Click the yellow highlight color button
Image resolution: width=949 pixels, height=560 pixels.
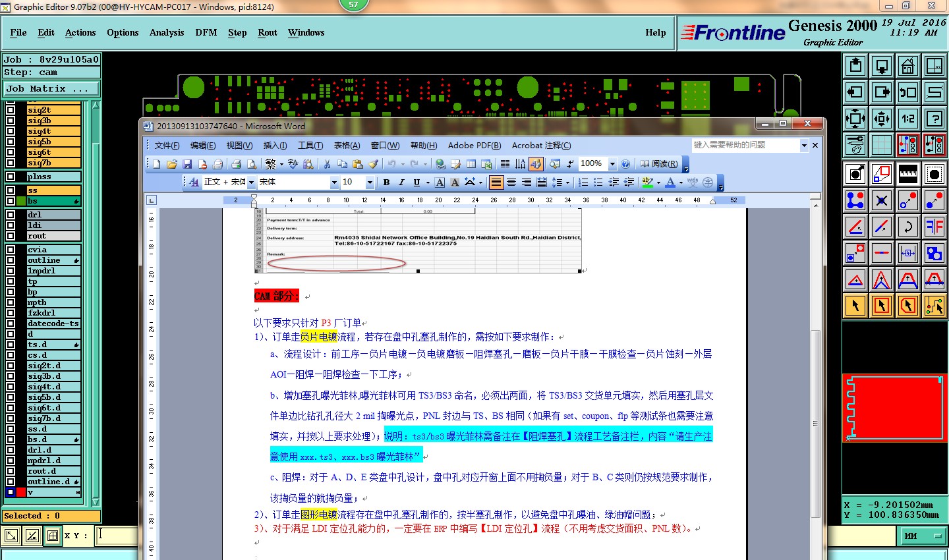[x=648, y=182]
